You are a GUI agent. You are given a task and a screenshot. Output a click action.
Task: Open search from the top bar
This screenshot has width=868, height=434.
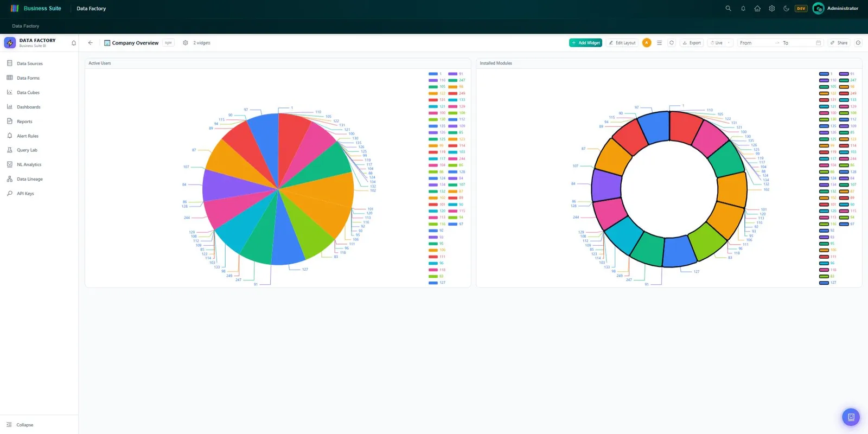(728, 8)
